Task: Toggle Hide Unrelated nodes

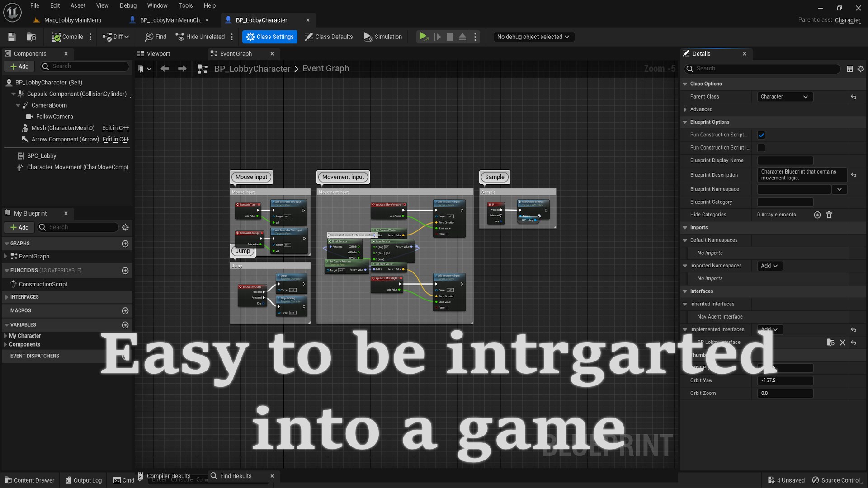Action: [x=200, y=37]
